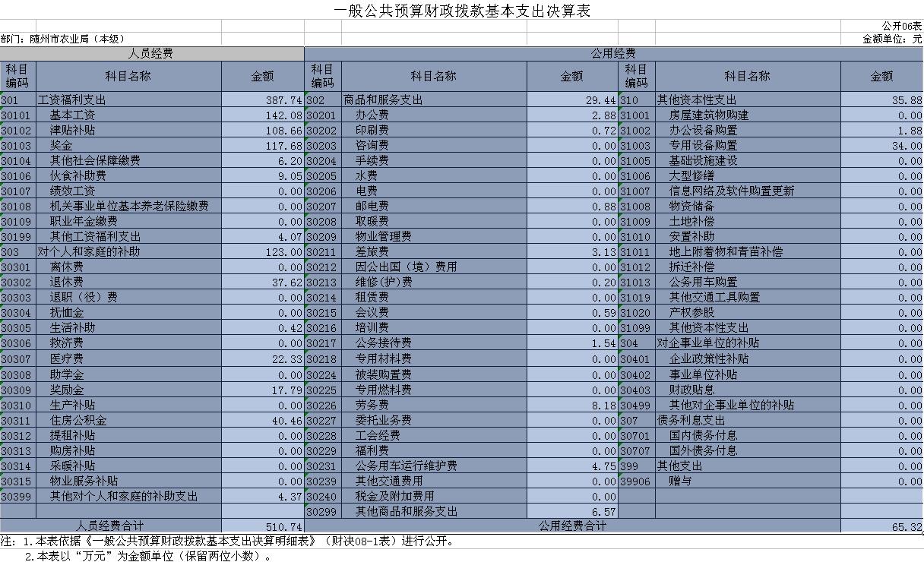Screen dimensions: 924x562
Task: Select the code cell 30231
Action: click(322, 466)
